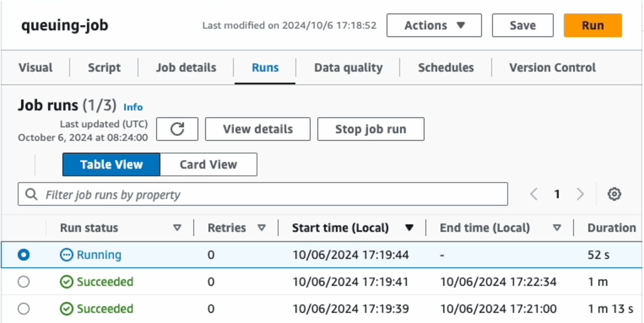This screenshot has width=644, height=323.
Task: Select the run started at 17:19:41
Action: pos(24,282)
